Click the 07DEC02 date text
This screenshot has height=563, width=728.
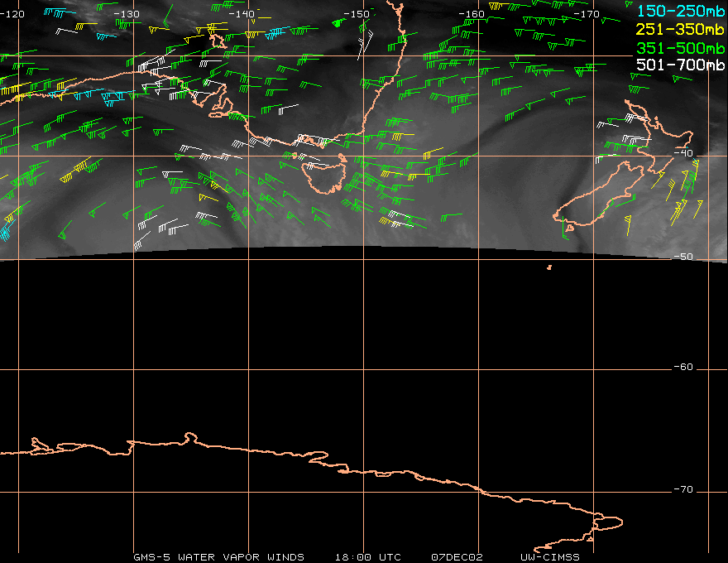click(457, 557)
